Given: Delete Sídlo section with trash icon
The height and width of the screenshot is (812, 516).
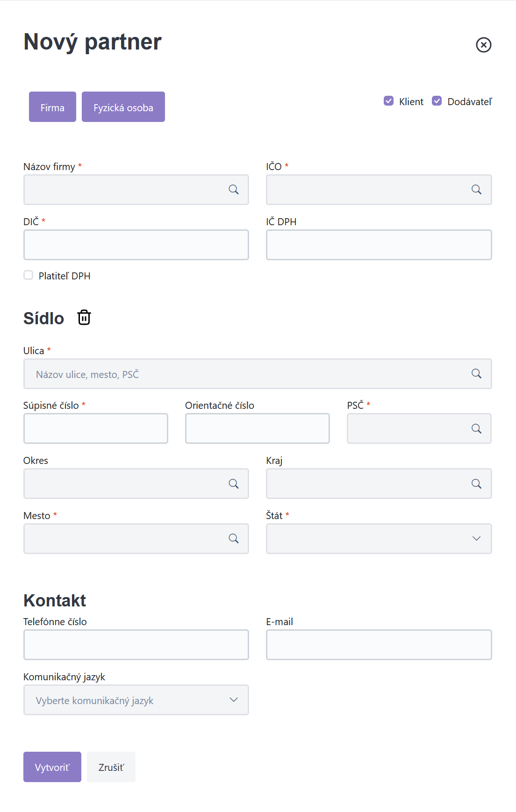Looking at the screenshot, I should 84,318.
